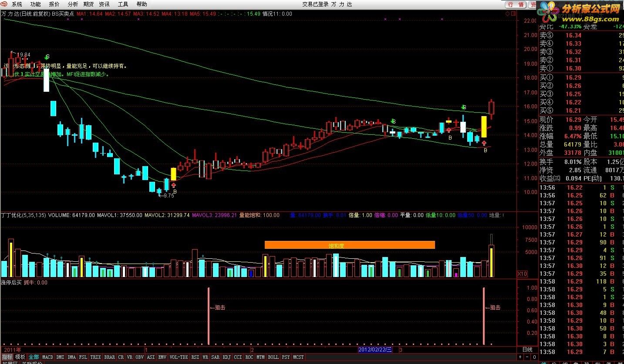Click the red B buy arrow near 9.75
624x364 pixels.
[x=174, y=186]
